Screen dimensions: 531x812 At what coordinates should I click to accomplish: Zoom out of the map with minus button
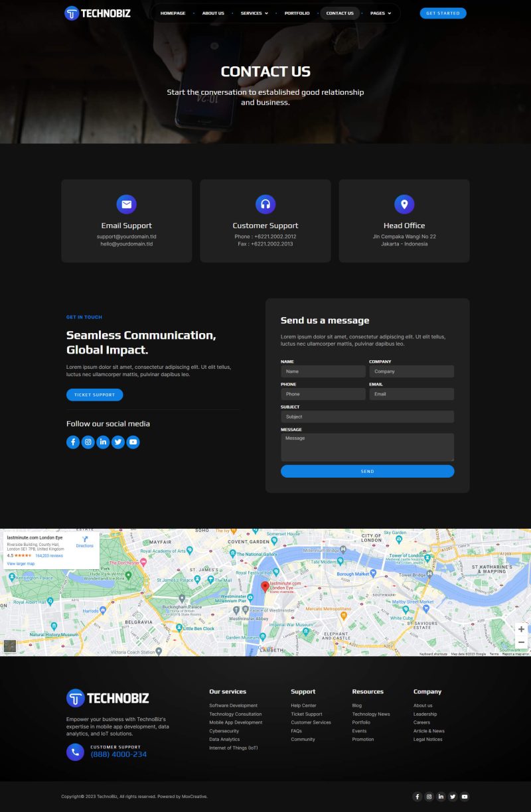522,642
